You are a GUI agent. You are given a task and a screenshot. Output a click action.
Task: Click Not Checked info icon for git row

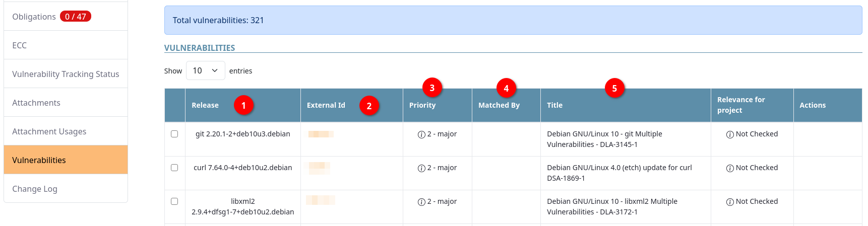pyautogui.click(x=730, y=134)
